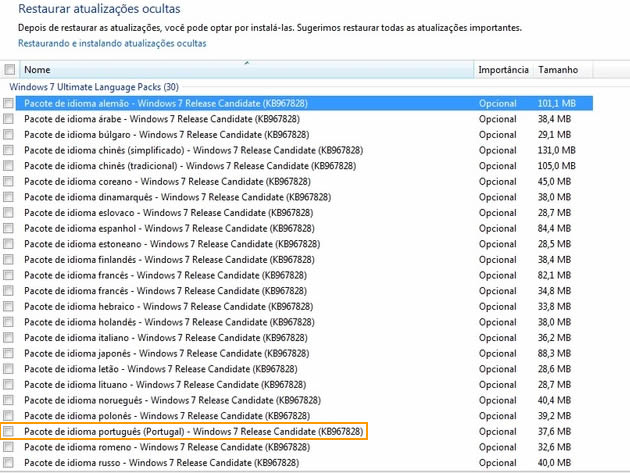This screenshot has width=630, height=473.
Task: Check the holandês language pack checkbox
Action: [8, 322]
